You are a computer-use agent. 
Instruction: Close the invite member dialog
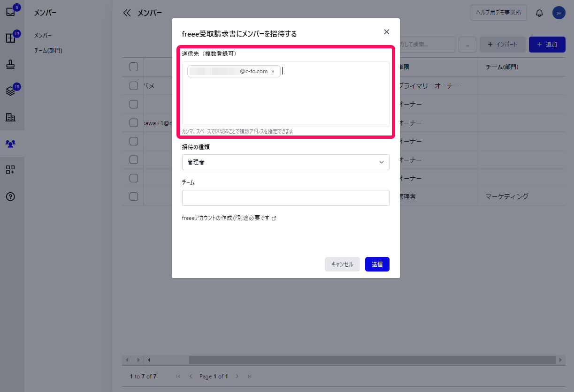click(x=387, y=32)
